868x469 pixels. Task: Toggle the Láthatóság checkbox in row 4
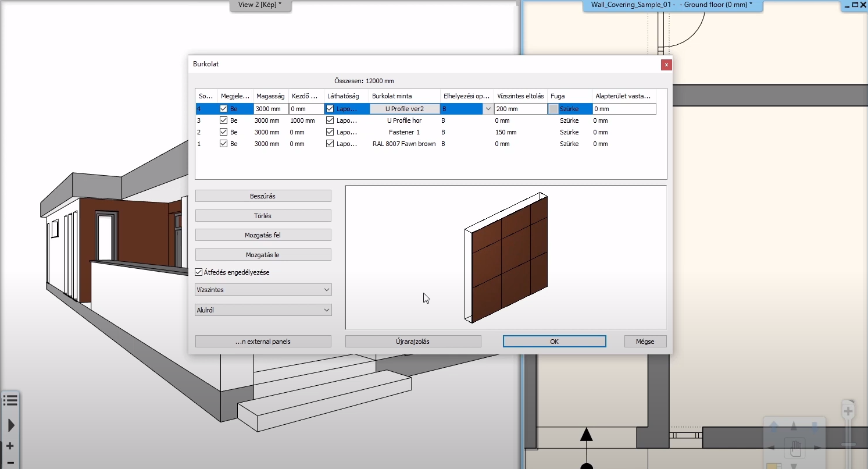(330, 109)
